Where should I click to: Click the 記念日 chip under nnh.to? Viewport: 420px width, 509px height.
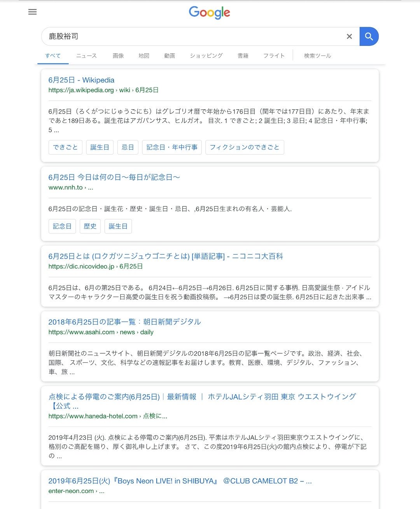pyautogui.click(x=62, y=226)
